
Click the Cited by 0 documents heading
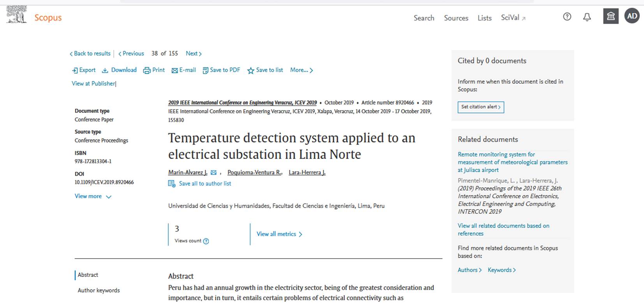tap(492, 61)
